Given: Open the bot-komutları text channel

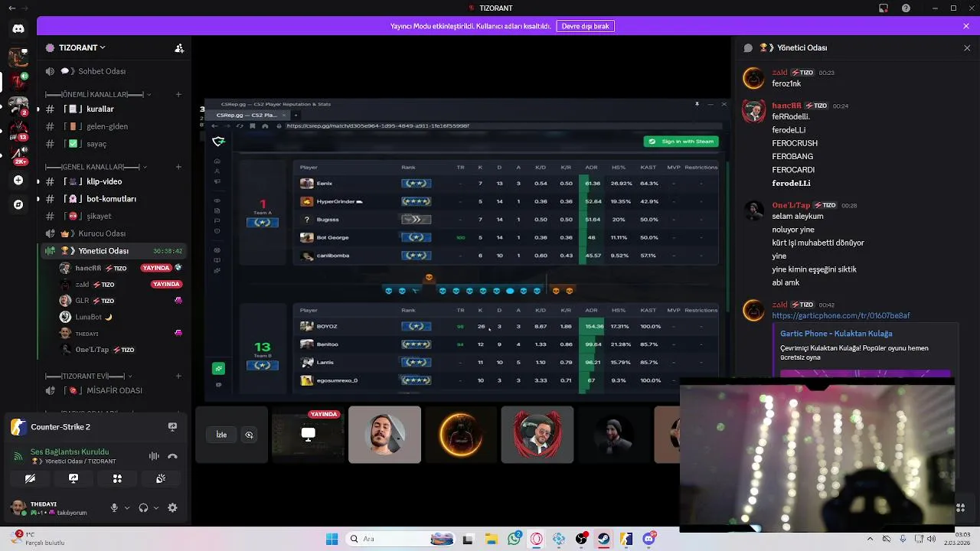Looking at the screenshot, I should (x=113, y=199).
